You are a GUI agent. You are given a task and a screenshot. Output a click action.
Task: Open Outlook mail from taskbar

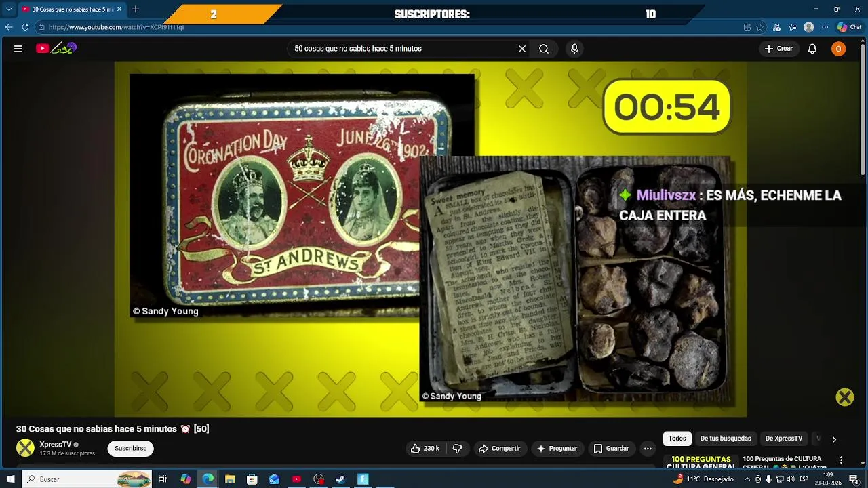tap(274, 479)
